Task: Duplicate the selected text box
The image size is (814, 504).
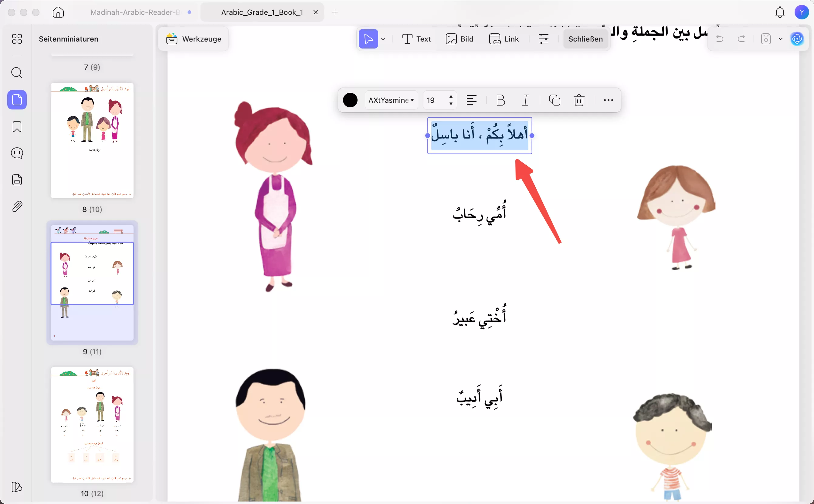Action: click(554, 100)
